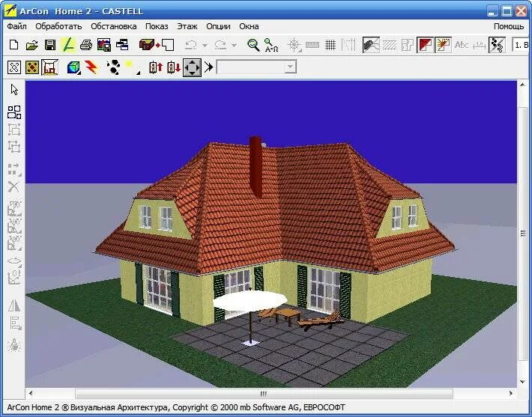The image size is (532, 417).
Task: Click the mirror object triangles icon
Action: (x=14, y=305)
